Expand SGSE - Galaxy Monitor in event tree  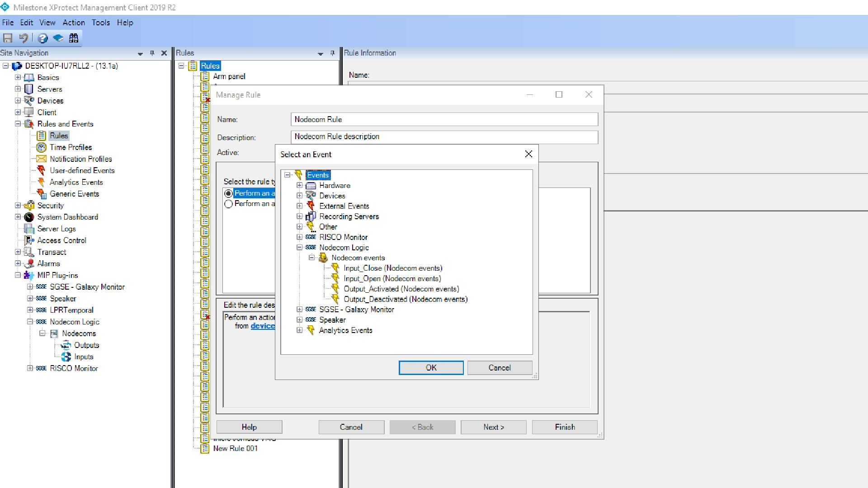click(299, 310)
